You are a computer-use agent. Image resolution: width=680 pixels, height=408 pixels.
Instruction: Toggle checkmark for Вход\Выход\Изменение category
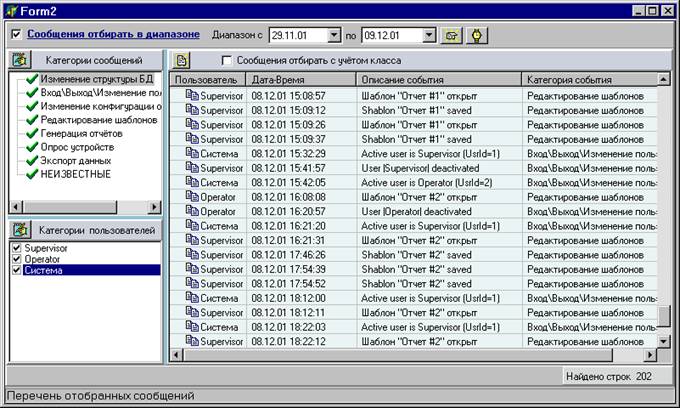[32, 92]
